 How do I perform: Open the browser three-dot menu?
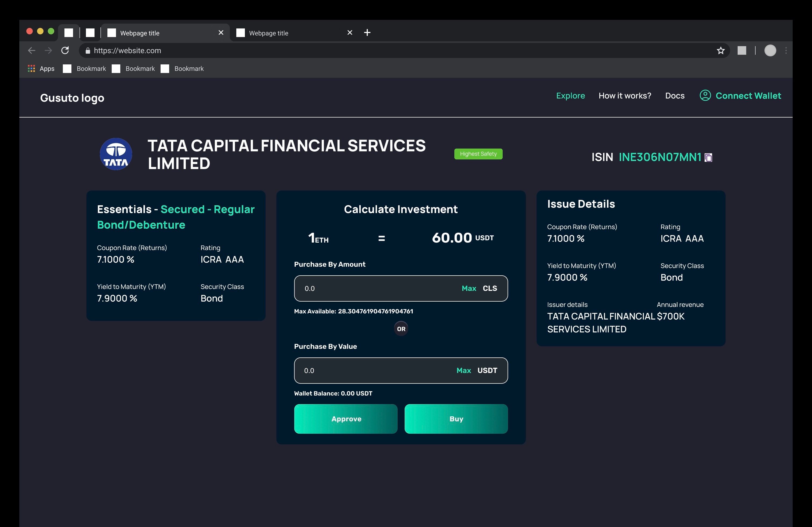[786, 50]
